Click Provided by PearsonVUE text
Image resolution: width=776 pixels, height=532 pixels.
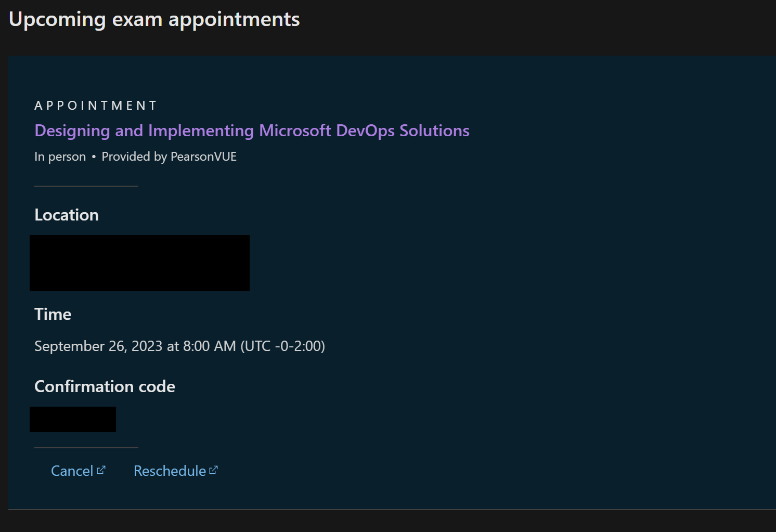[x=169, y=157]
